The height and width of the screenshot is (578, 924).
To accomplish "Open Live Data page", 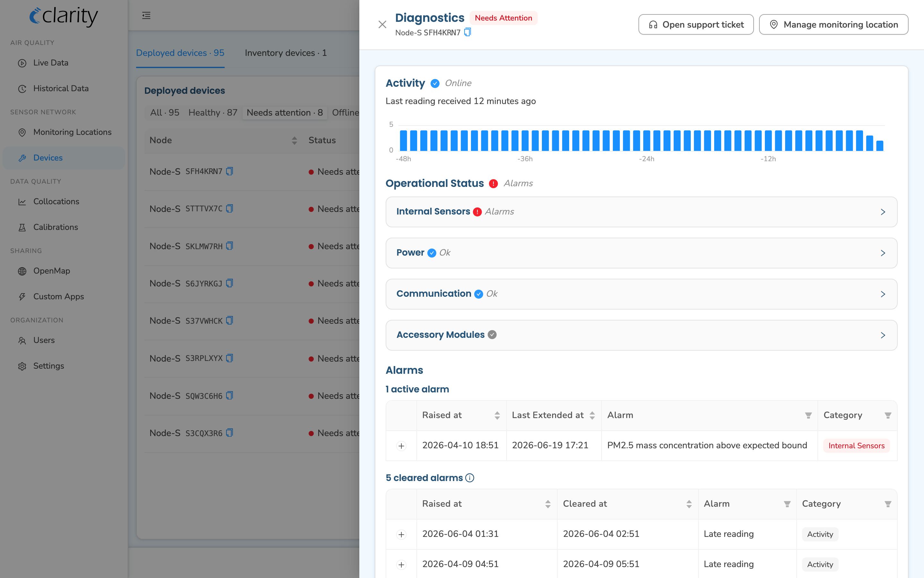I will click(x=64, y=63).
